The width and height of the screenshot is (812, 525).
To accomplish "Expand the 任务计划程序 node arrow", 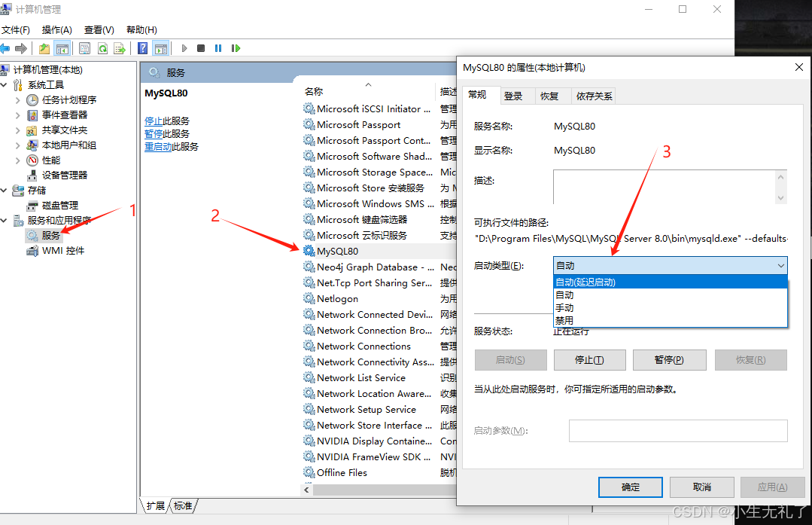I will (x=17, y=100).
